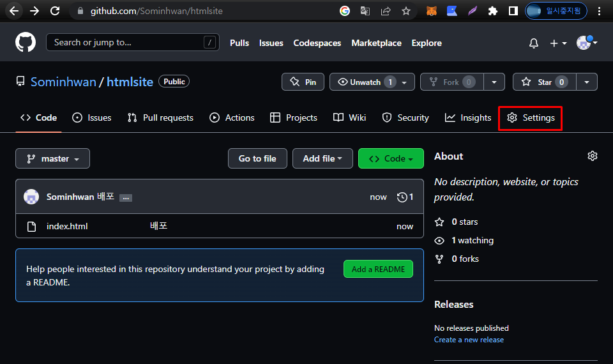Click the browser forward arrow
Image resolution: width=613 pixels, height=364 pixels.
click(x=34, y=11)
